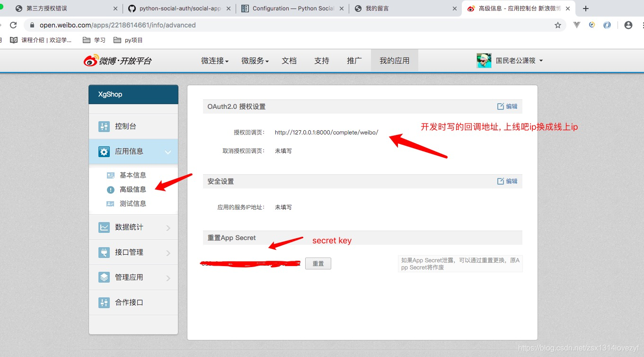Click 未填写 next to 取消授权回调页
The width and height of the screenshot is (644, 357).
point(283,151)
